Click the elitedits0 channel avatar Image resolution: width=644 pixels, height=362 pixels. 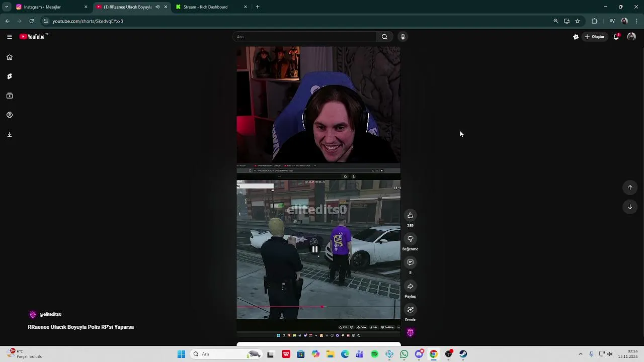tap(33, 314)
